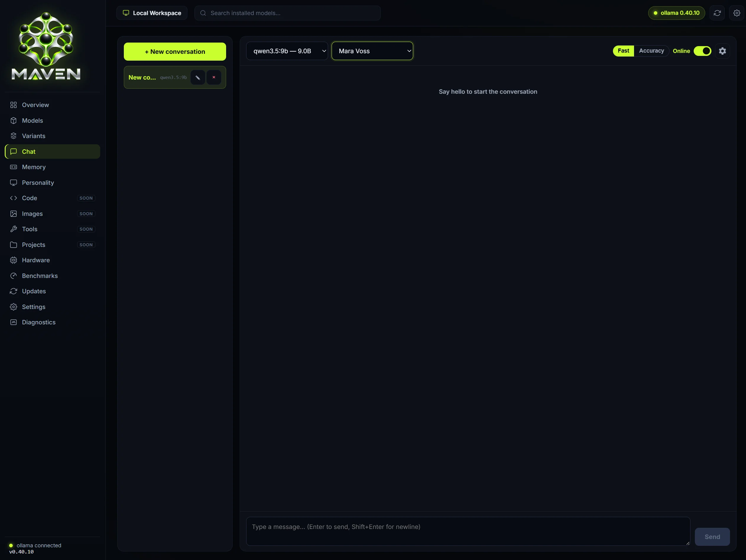Select Accuracy mode
This screenshot has height=560, width=746.
click(651, 51)
